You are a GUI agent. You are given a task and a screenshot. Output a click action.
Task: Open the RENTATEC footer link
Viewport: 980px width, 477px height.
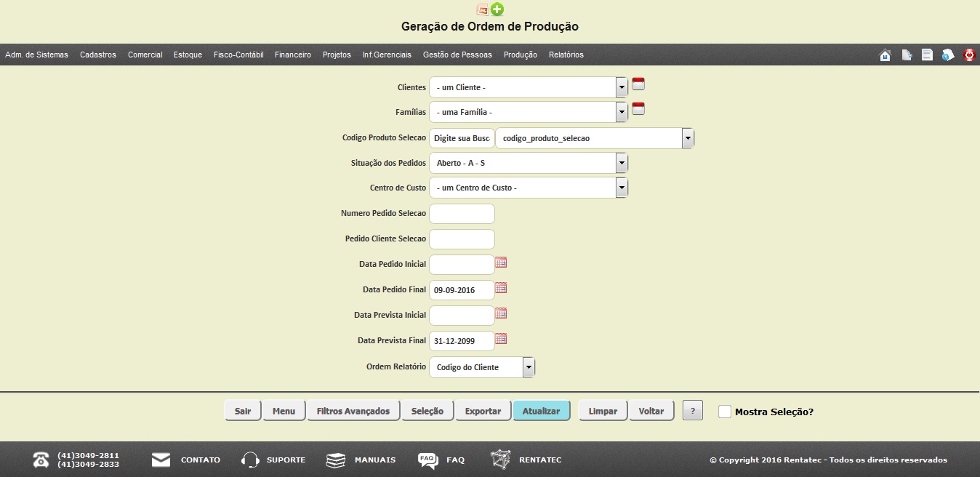coord(540,460)
